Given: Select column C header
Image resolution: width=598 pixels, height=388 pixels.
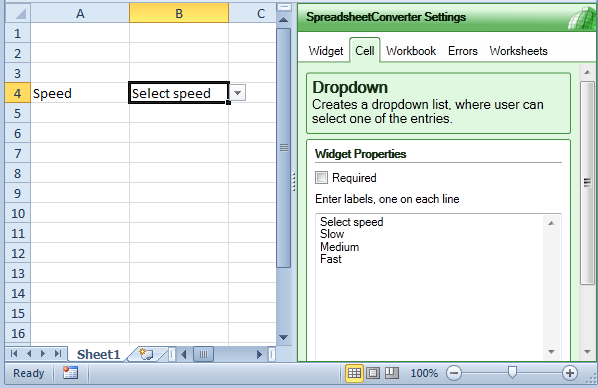Looking at the screenshot, I should pos(252,14).
